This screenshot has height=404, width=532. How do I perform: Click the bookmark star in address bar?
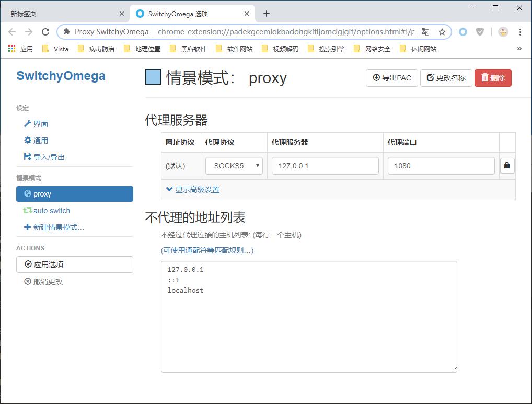click(441, 32)
